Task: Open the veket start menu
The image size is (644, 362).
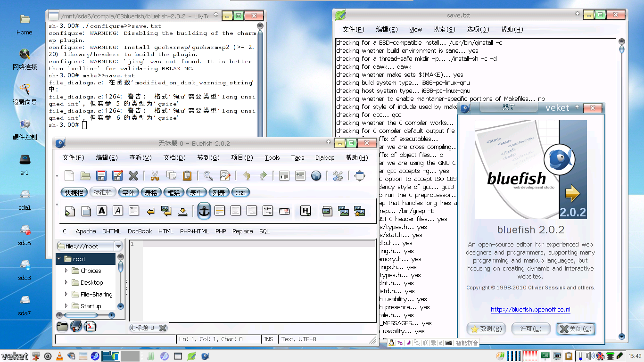Action: pyautogui.click(x=15, y=356)
